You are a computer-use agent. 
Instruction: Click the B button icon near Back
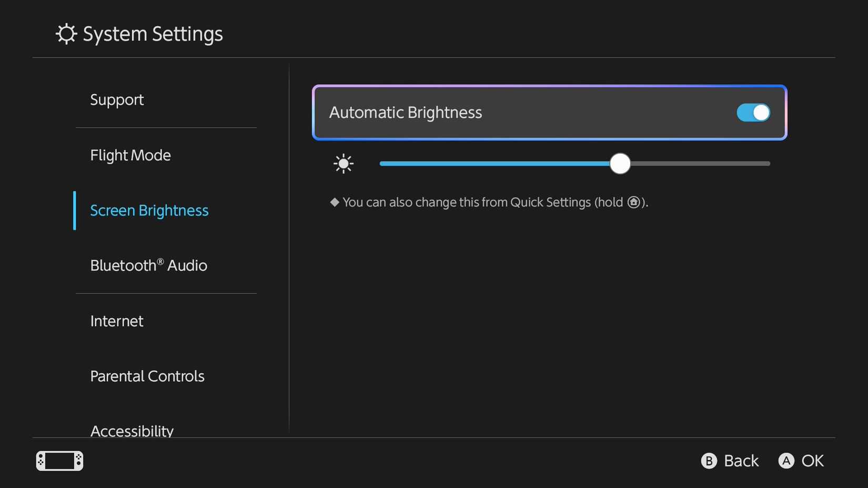pos(709,461)
